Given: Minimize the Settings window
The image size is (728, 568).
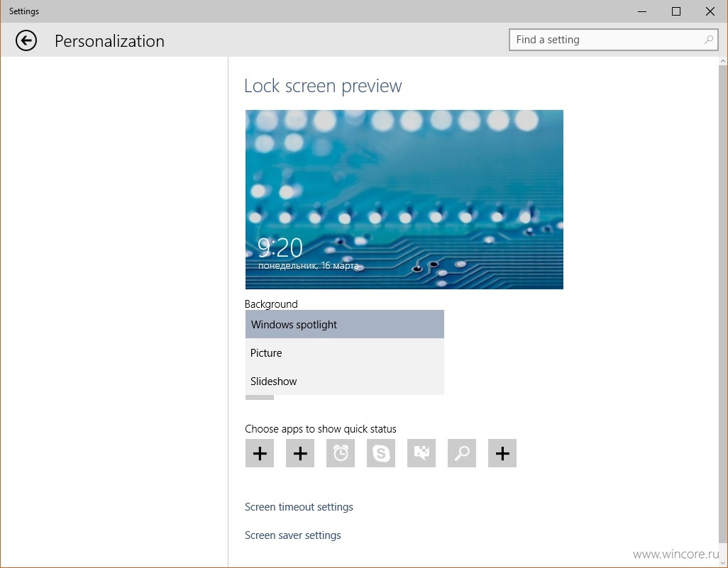Looking at the screenshot, I should tap(642, 11).
